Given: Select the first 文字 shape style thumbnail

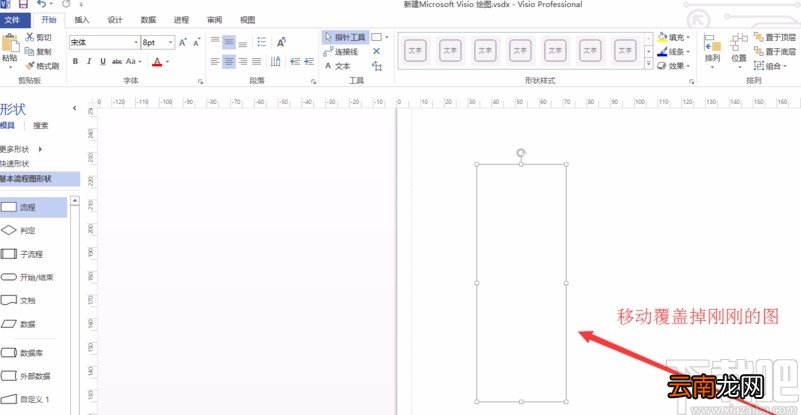Looking at the screenshot, I should click(x=414, y=51).
